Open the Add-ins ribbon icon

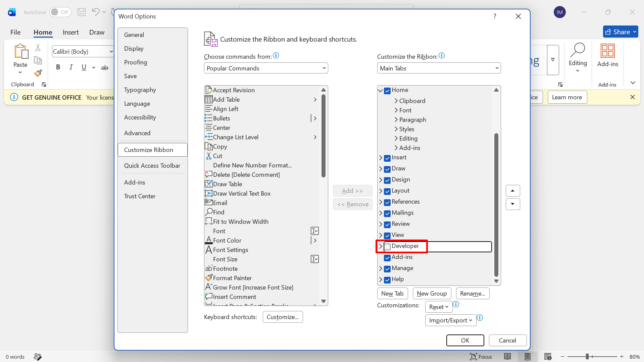point(608,51)
